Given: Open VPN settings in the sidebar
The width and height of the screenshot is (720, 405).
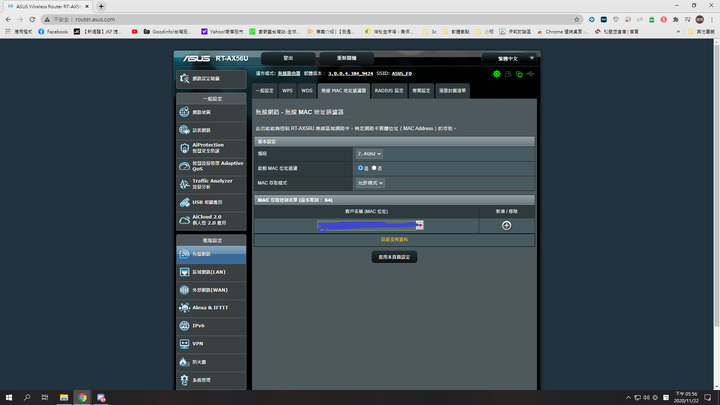Looking at the screenshot, I should [211, 343].
